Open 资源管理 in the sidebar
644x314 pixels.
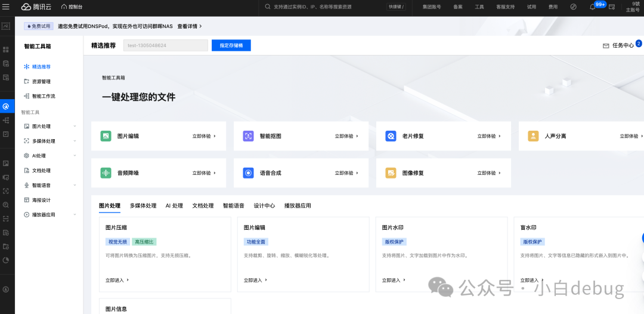point(42,81)
